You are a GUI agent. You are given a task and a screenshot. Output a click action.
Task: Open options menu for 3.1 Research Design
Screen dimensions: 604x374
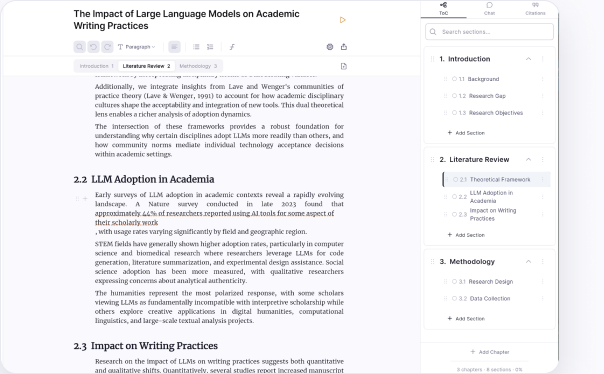tap(542, 282)
